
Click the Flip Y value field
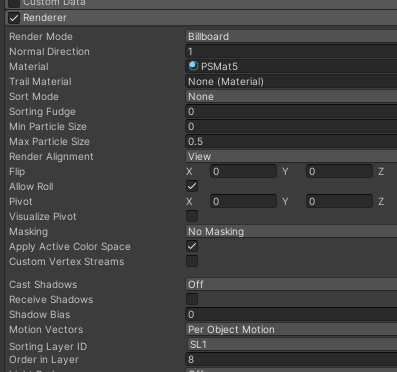[339, 171]
